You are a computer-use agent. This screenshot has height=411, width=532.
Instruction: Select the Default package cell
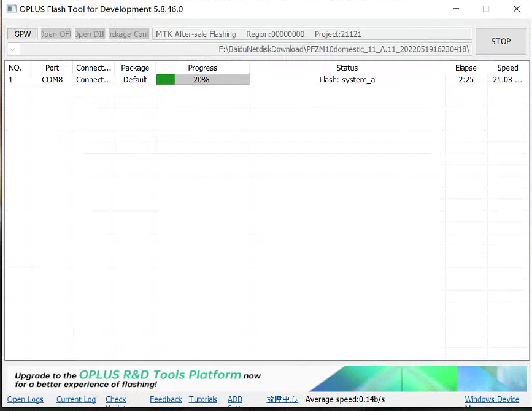[x=135, y=80]
